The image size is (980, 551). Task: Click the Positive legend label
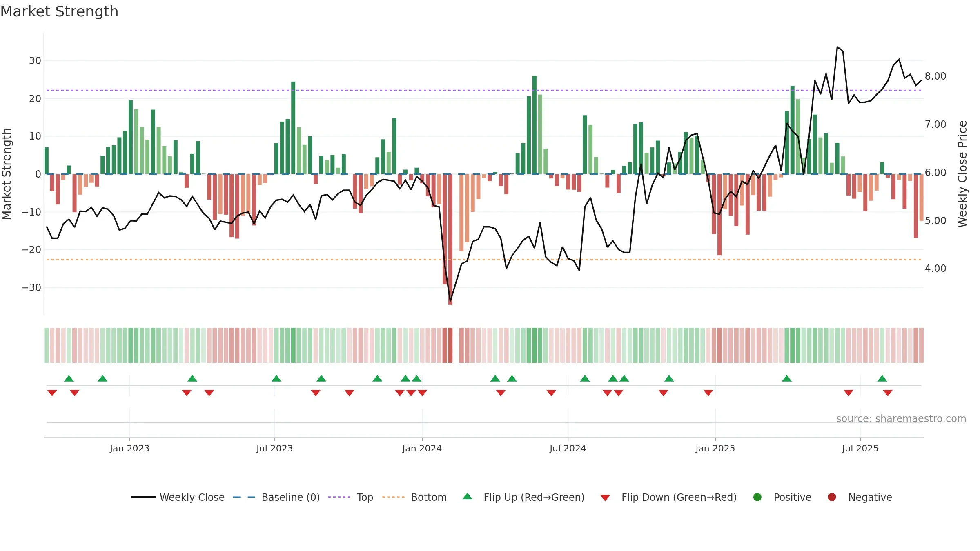tap(793, 497)
